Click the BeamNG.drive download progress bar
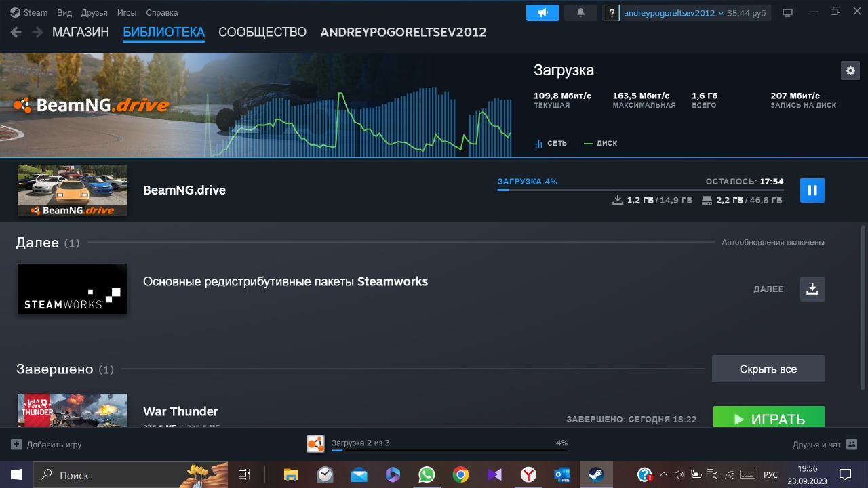 [640, 190]
